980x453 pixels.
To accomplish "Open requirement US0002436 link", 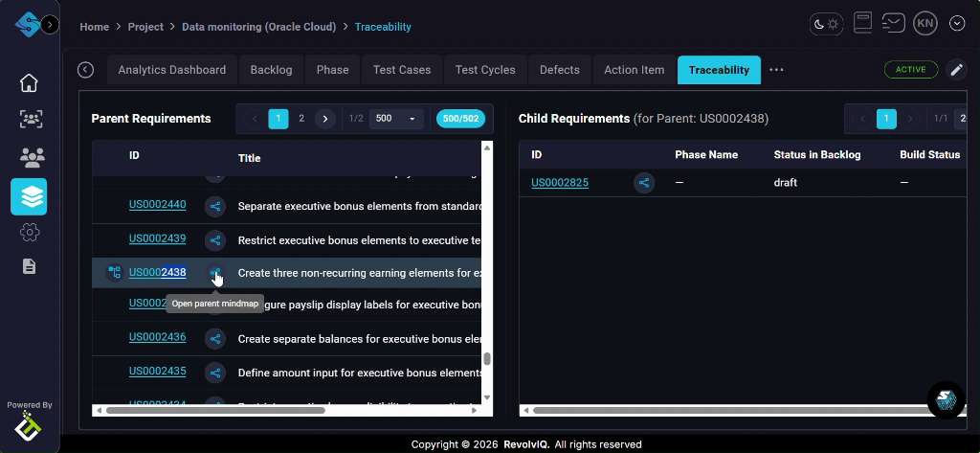I will point(158,337).
